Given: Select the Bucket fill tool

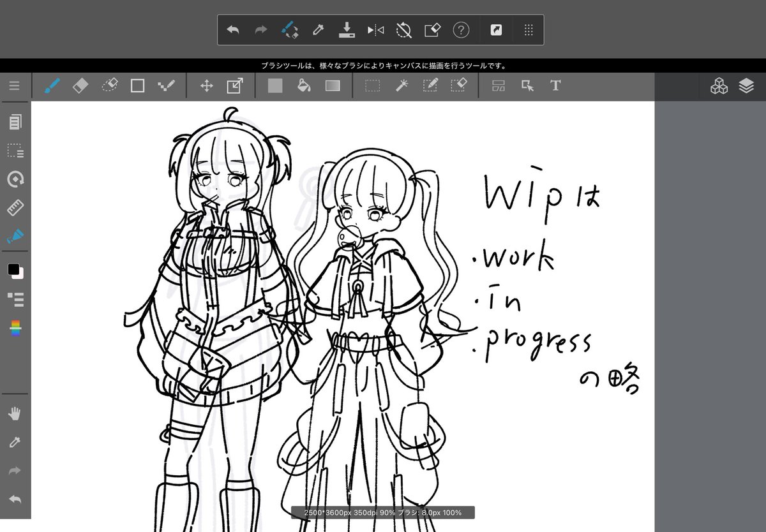Looking at the screenshot, I should tap(304, 85).
